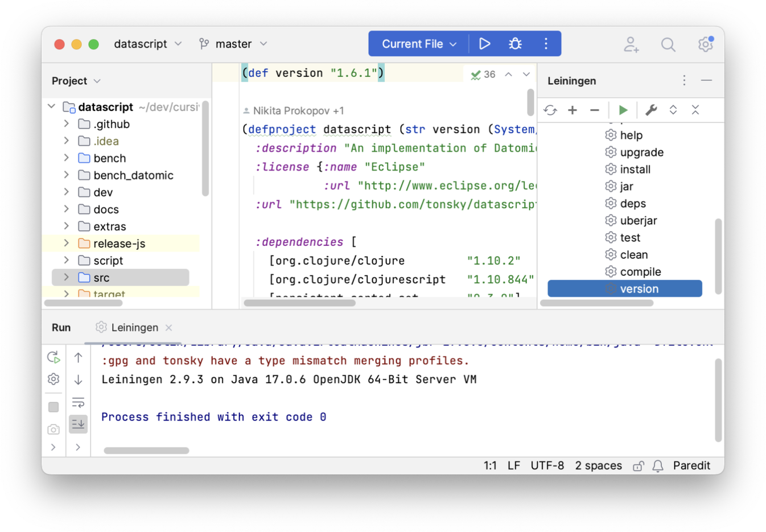766x532 pixels.
Task: Open Leiningen panel options menu
Action: [684, 81]
